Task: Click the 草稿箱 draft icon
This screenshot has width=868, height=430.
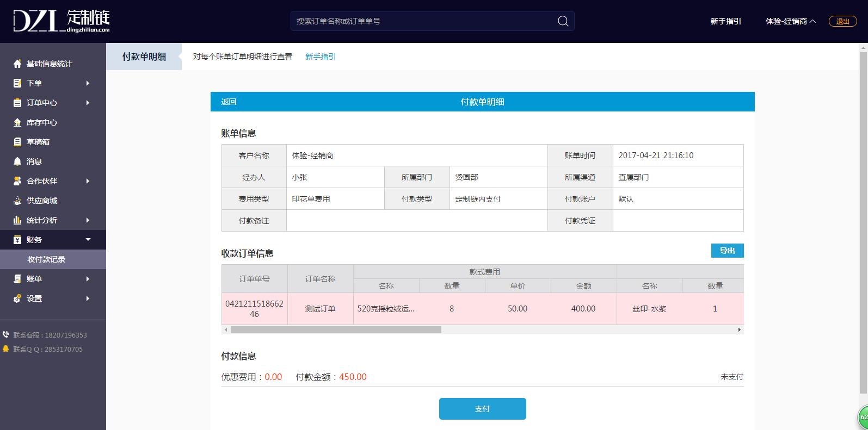Action: pos(17,142)
